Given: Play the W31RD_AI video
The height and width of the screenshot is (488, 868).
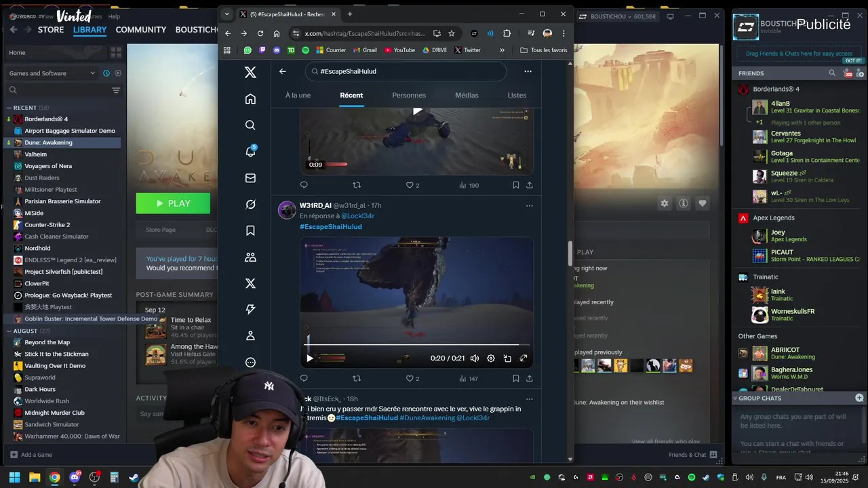Looking at the screenshot, I should pos(310,358).
